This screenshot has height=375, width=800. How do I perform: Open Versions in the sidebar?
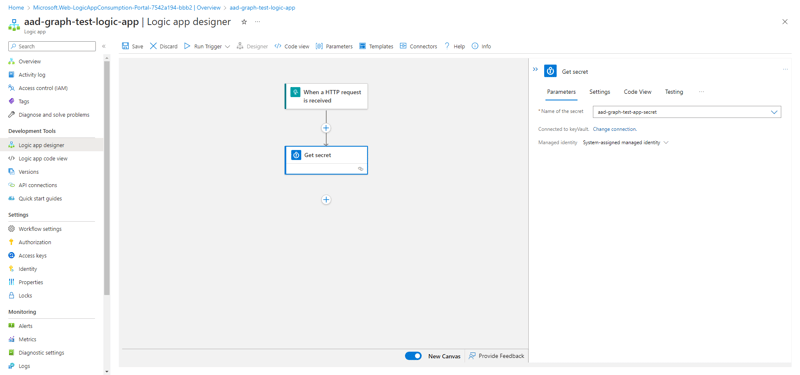(x=29, y=172)
